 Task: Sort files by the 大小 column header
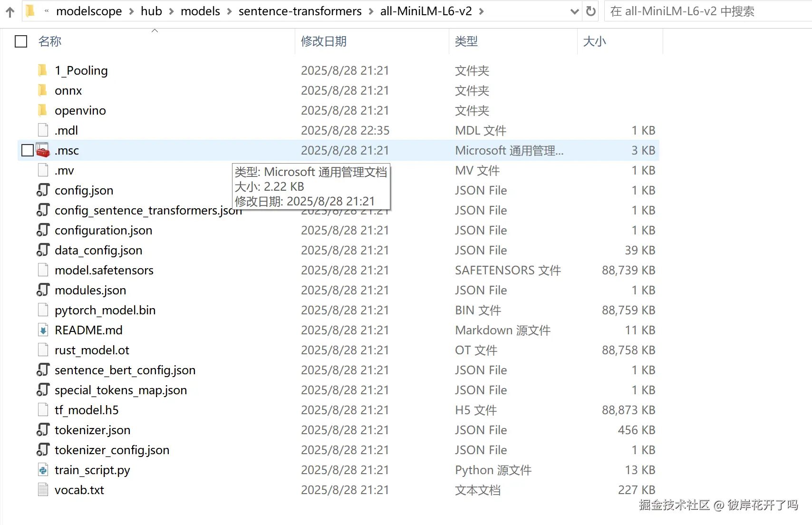pos(595,41)
